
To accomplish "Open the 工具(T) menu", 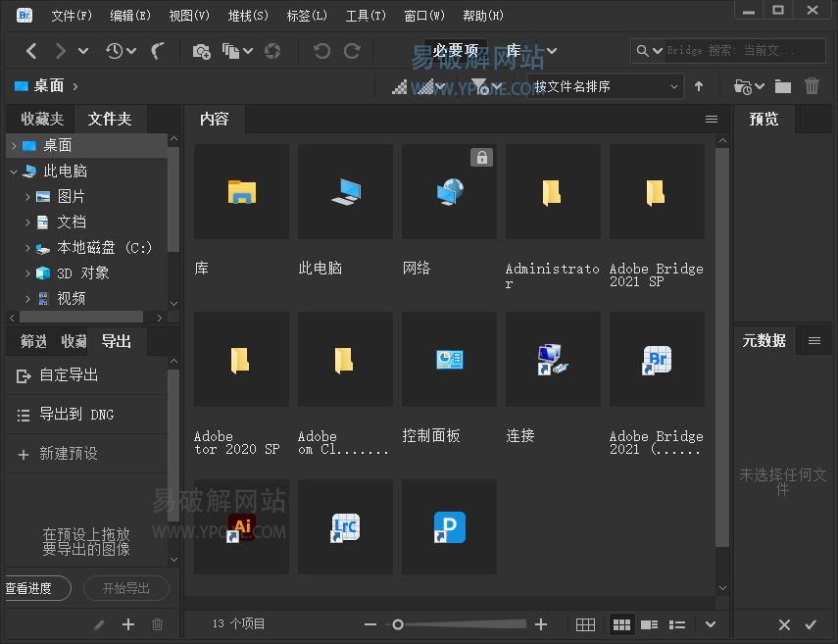I will (364, 16).
